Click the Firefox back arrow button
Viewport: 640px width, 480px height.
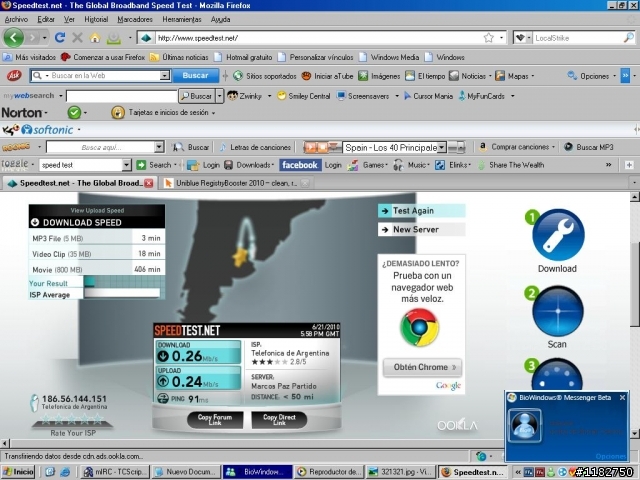[13, 38]
